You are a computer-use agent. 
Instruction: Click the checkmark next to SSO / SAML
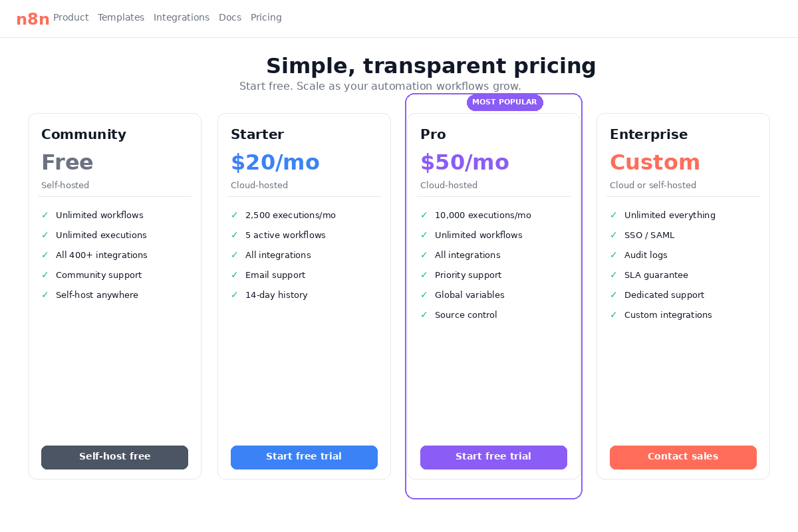tap(613, 235)
